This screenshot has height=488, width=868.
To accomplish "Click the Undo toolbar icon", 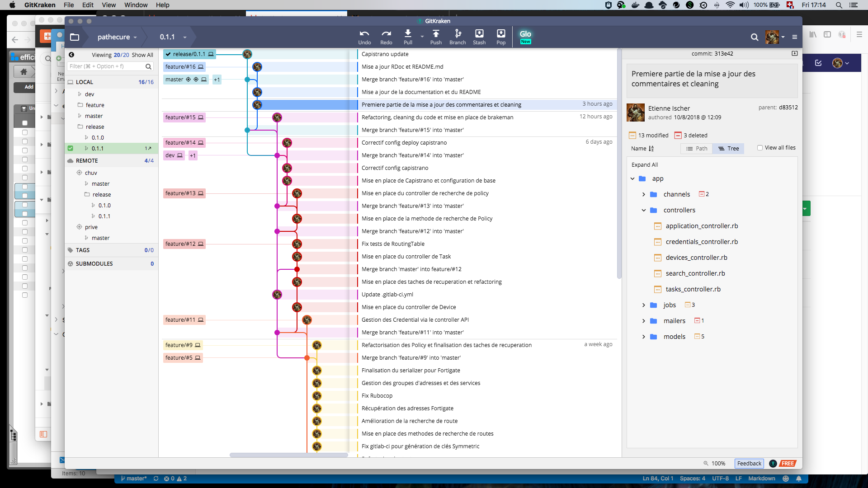I will tap(364, 37).
